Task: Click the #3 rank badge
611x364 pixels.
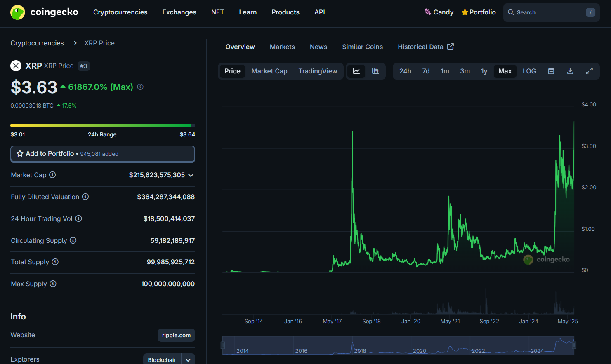Action: (84, 66)
